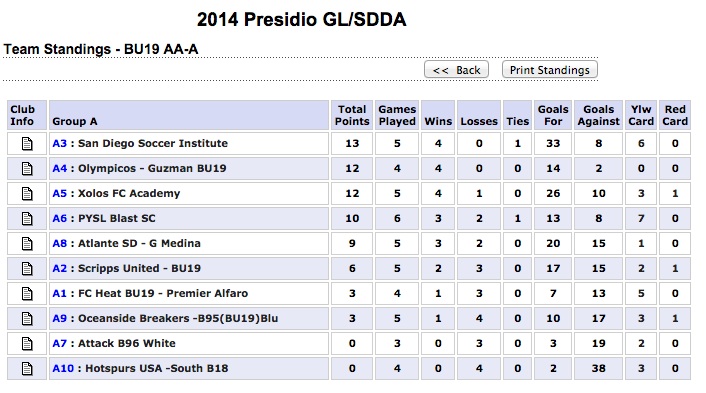Open the A10 team link
The width and height of the screenshot is (706, 393).
pyautogui.click(x=63, y=368)
